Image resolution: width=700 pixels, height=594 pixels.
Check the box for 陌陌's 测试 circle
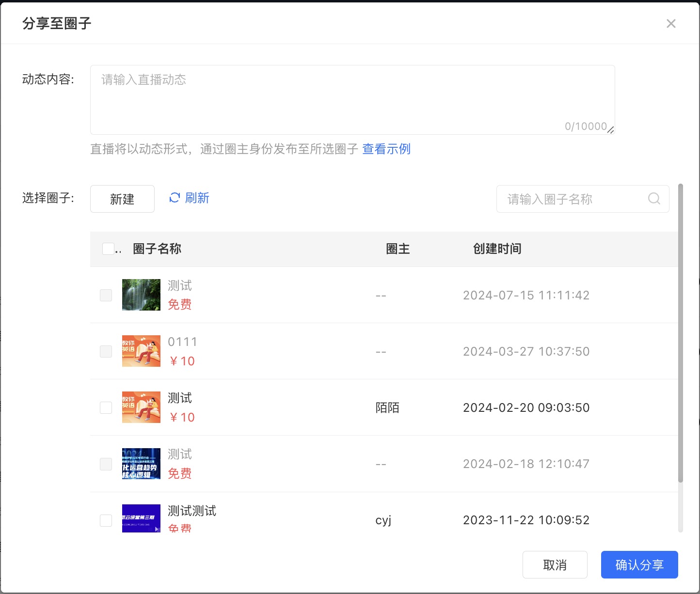tap(106, 407)
